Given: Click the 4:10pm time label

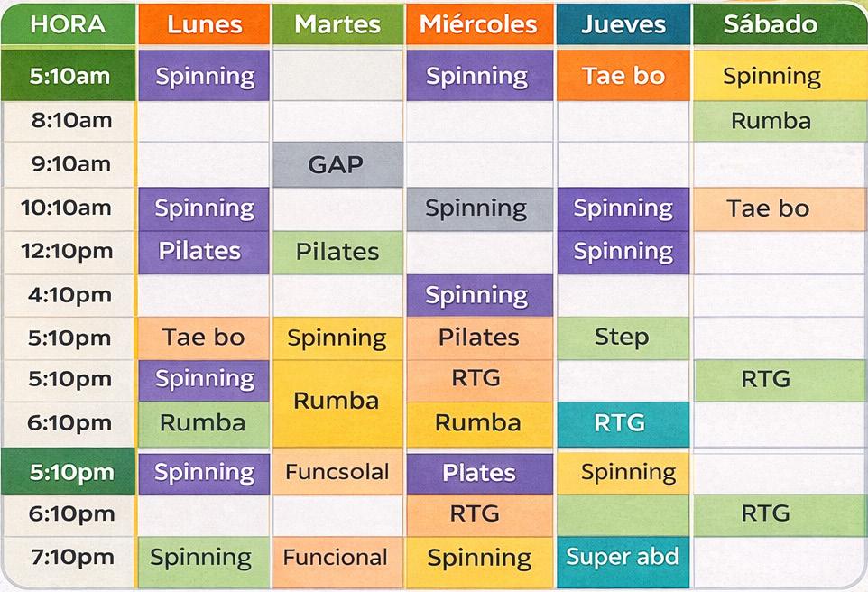Looking at the screenshot, I should [x=69, y=295].
